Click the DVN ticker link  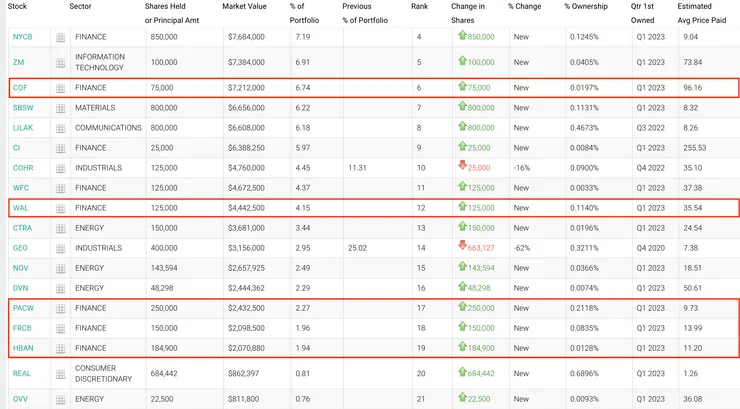20,288
